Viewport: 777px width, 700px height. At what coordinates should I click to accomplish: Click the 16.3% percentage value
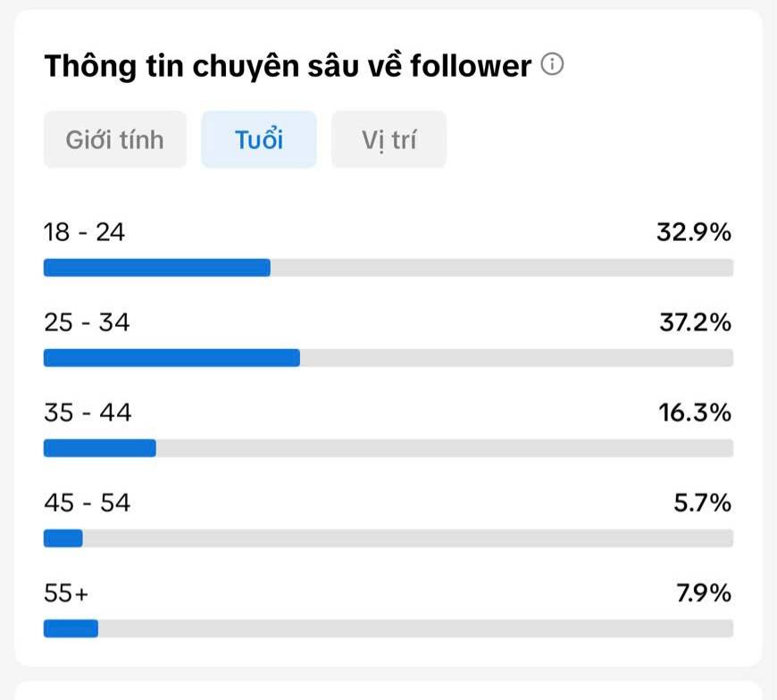pos(695,412)
